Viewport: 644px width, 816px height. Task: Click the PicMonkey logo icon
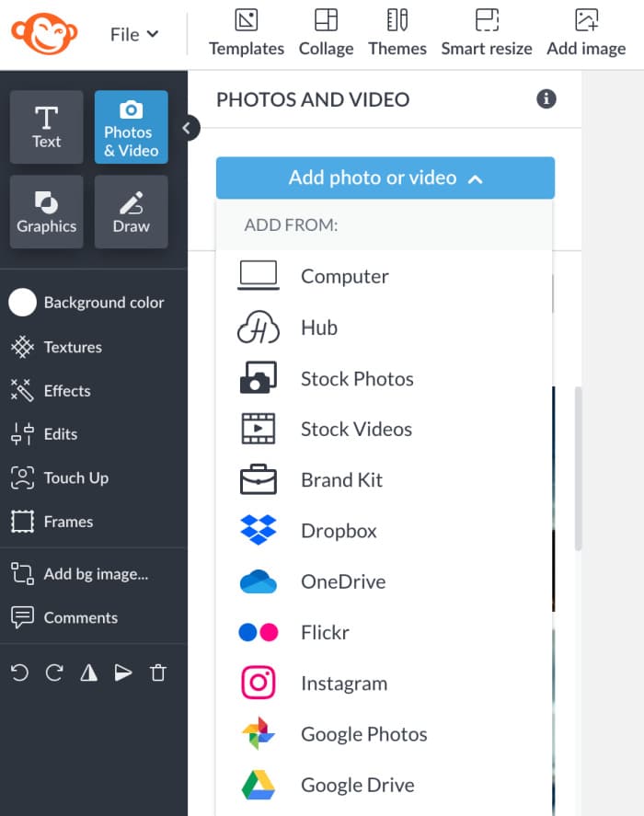44,34
